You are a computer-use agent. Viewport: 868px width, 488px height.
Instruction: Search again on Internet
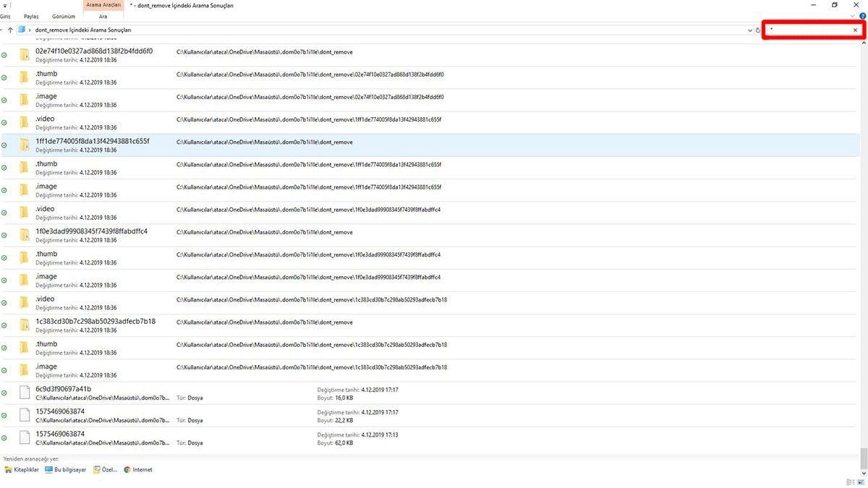(137, 470)
